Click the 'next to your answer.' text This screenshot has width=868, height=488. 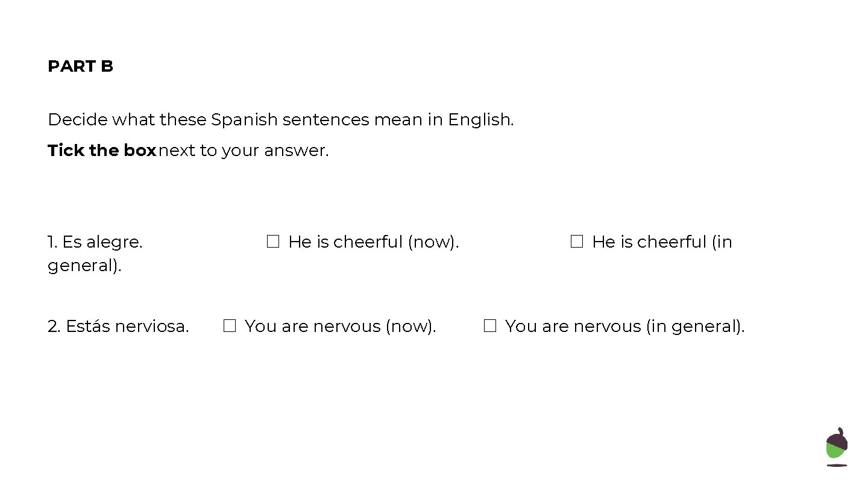pos(244,151)
